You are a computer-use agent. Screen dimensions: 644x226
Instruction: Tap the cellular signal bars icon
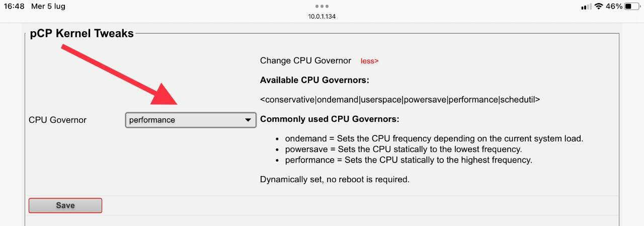pos(586,7)
